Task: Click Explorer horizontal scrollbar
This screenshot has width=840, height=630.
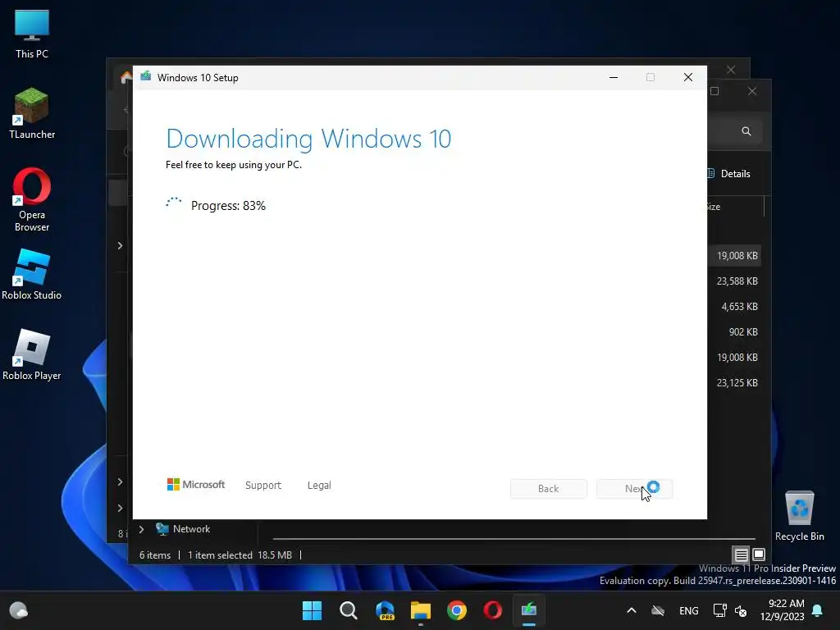Action: point(514,538)
